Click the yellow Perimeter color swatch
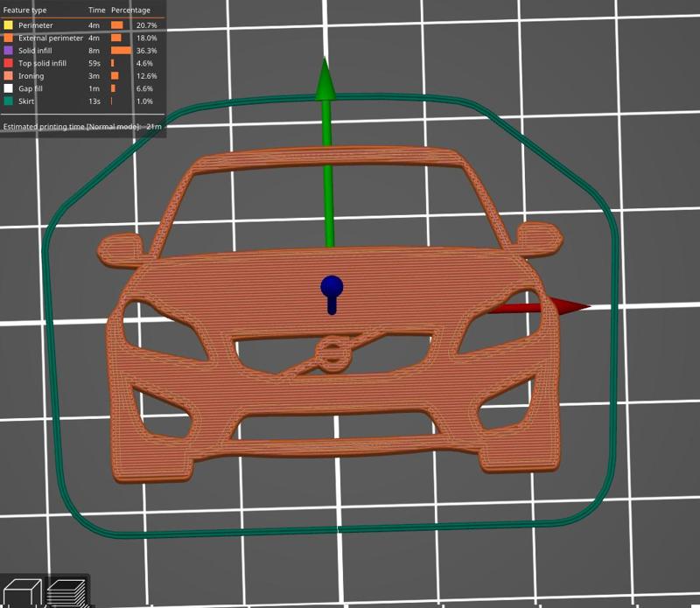700x608 pixels. click(8, 25)
